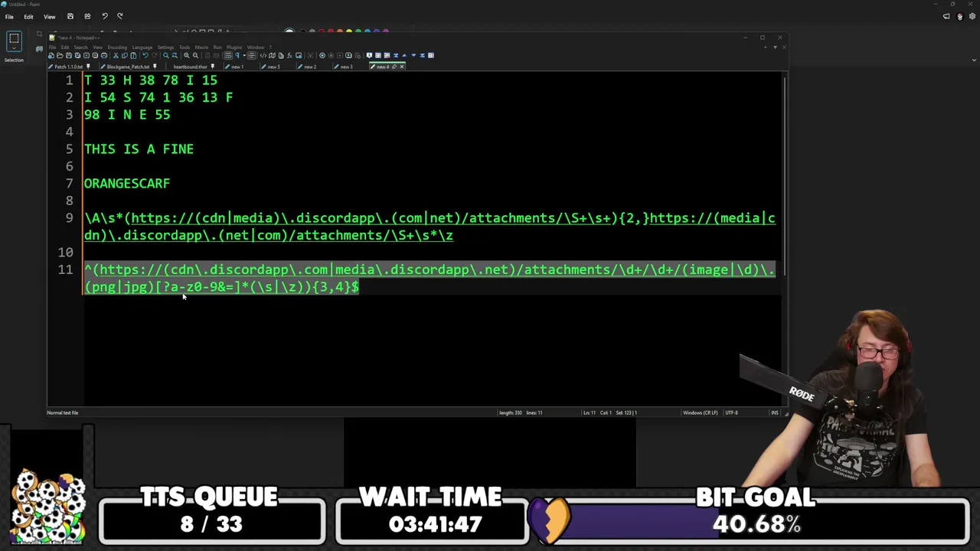Viewport: 980px width, 551px height.
Task: Open Notepad++ Encoding menu
Action: click(x=116, y=47)
